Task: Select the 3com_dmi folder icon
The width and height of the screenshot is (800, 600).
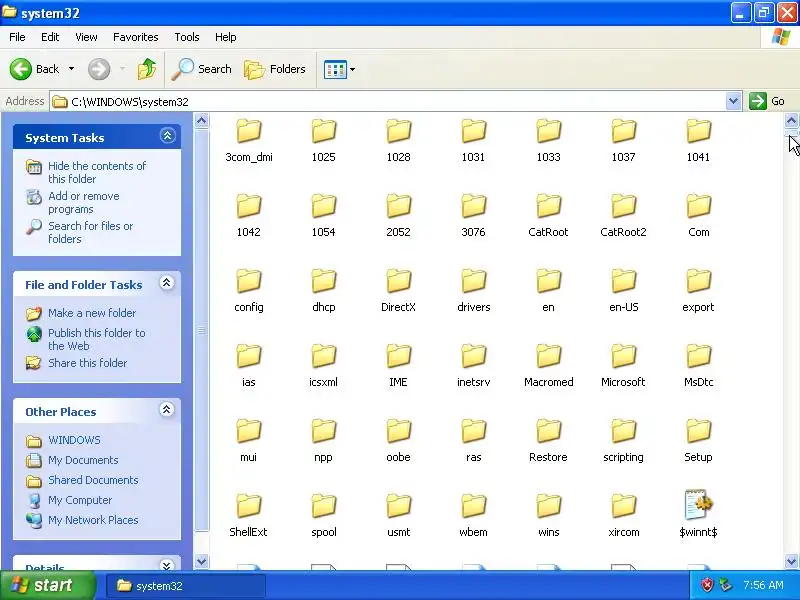Action: [249, 131]
